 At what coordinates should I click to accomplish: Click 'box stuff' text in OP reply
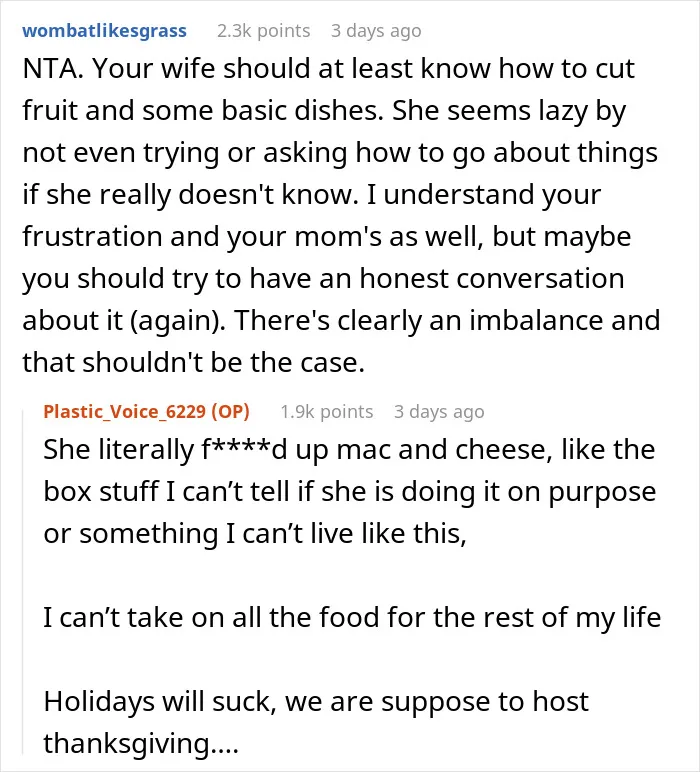point(101,492)
